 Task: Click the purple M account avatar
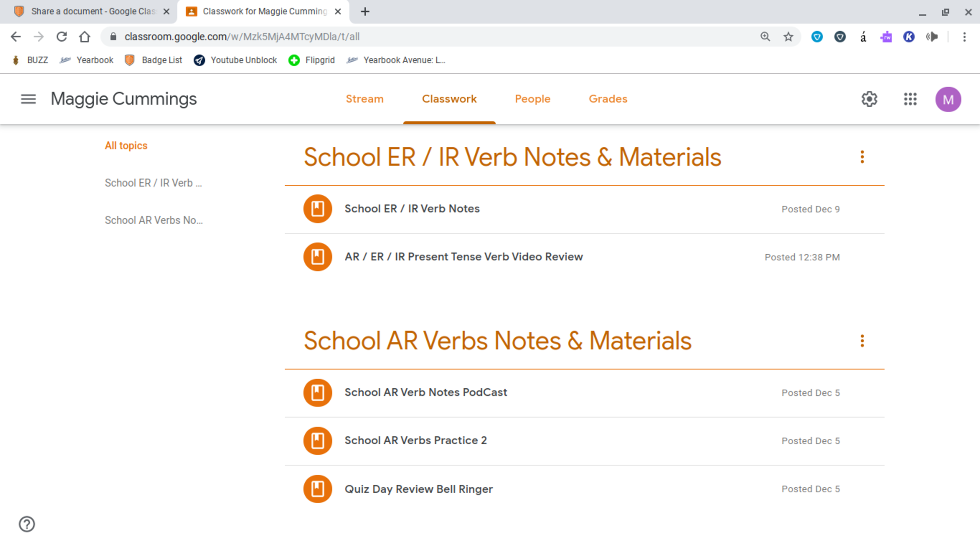point(947,100)
